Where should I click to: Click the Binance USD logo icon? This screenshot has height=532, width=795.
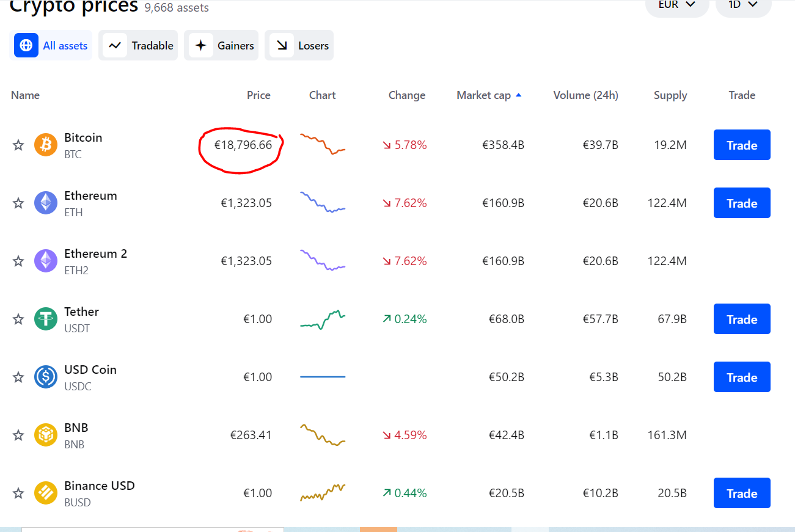46,493
